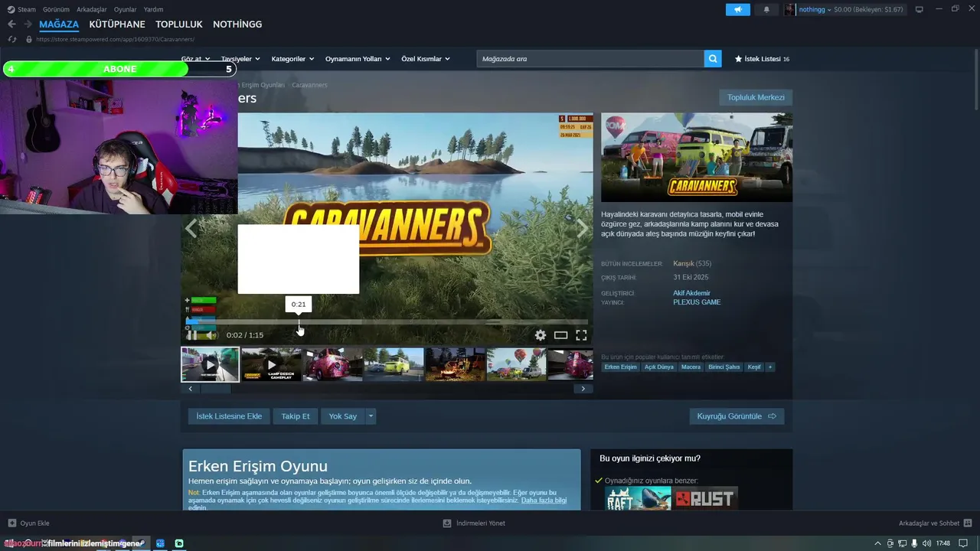This screenshot has height=551, width=980.
Task: Open video settings gear icon
Action: (541, 335)
